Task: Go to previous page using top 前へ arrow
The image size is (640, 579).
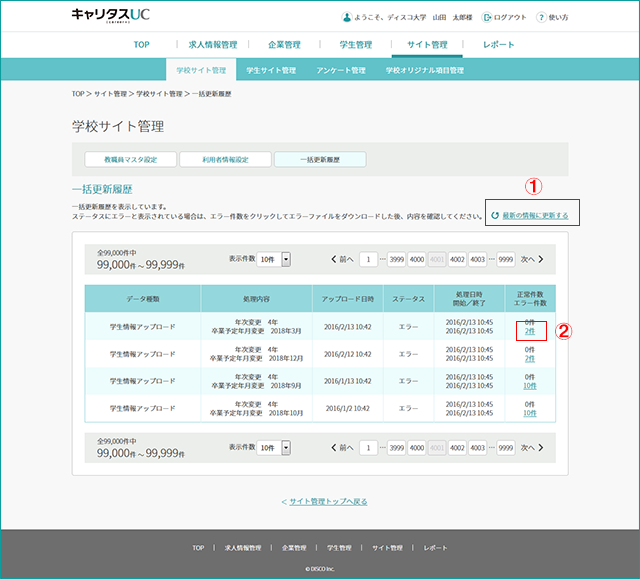Action: (x=342, y=259)
